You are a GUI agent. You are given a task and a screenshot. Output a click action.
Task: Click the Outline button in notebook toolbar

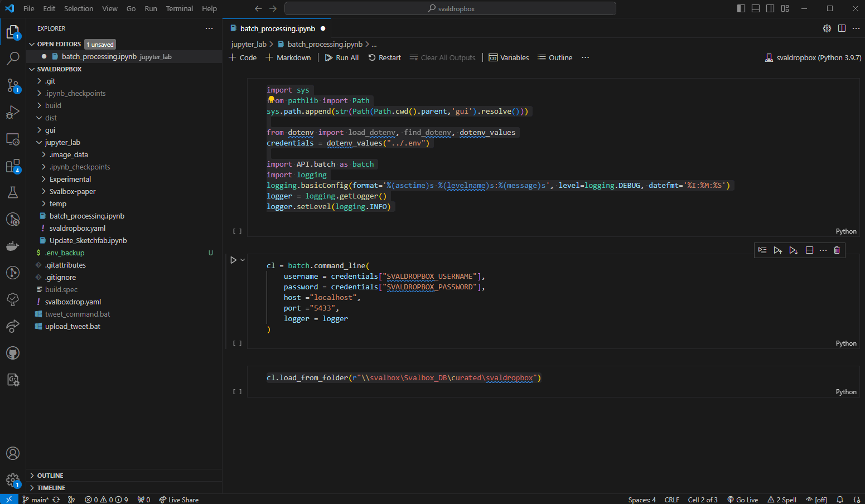pos(555,57)
